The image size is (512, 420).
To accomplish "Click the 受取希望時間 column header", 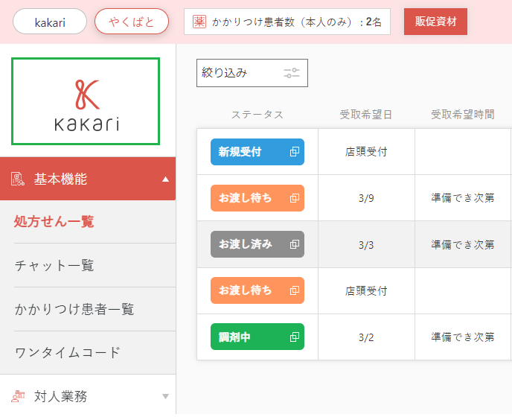I will coord(463,115).
